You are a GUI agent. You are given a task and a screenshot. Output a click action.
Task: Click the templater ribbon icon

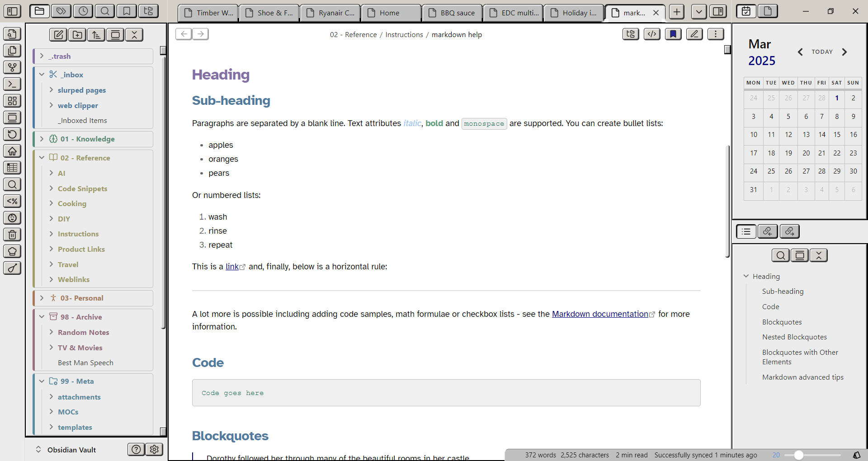coord(12,201)
